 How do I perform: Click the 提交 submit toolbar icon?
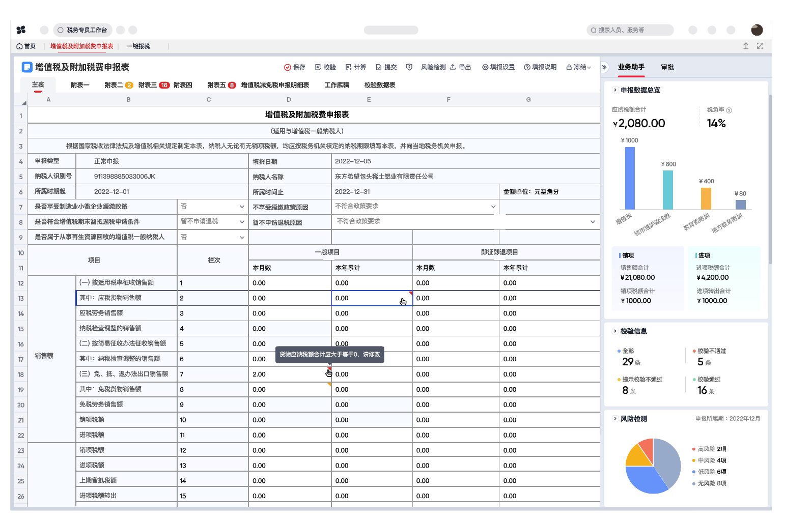click(x=379, y=67)
